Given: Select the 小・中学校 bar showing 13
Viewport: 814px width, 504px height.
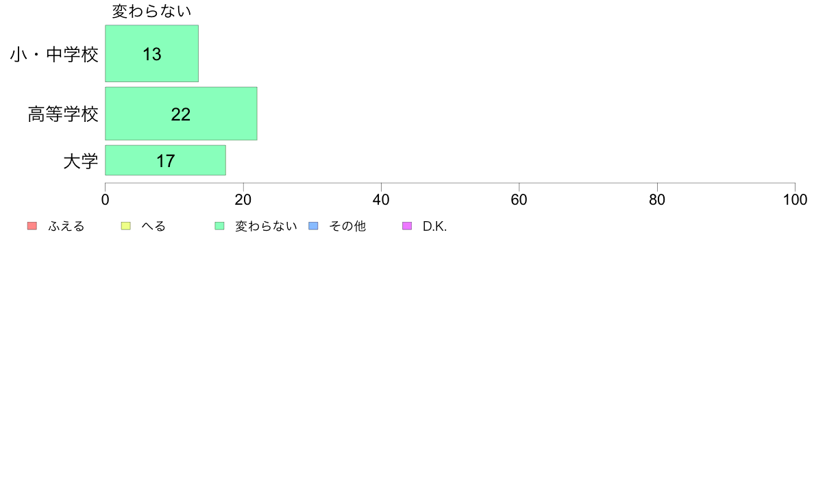Looking at the screenshot, I should coord(151,53).
